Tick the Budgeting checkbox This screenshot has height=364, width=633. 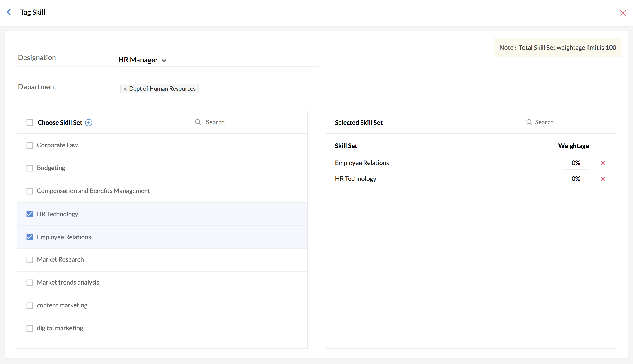[29, 168]
